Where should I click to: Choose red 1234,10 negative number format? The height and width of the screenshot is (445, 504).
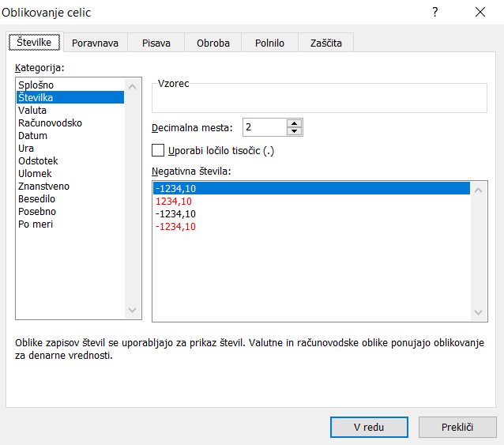pyautogui.click(x=174, y=202)
